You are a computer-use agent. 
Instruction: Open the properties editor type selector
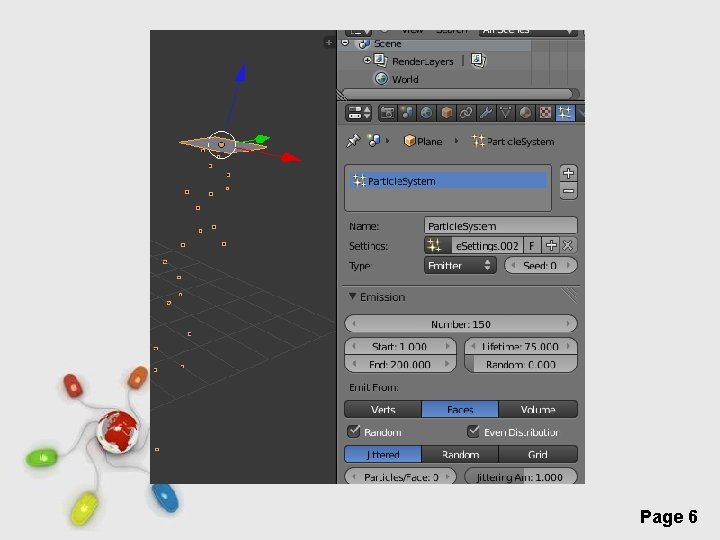point(359,113)
